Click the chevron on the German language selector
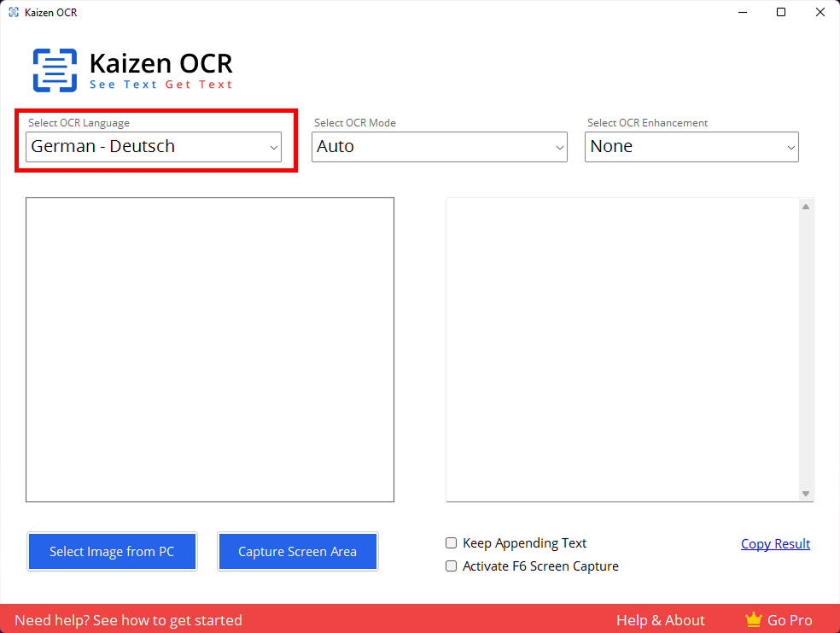840x633 pixels. (273, 147)
